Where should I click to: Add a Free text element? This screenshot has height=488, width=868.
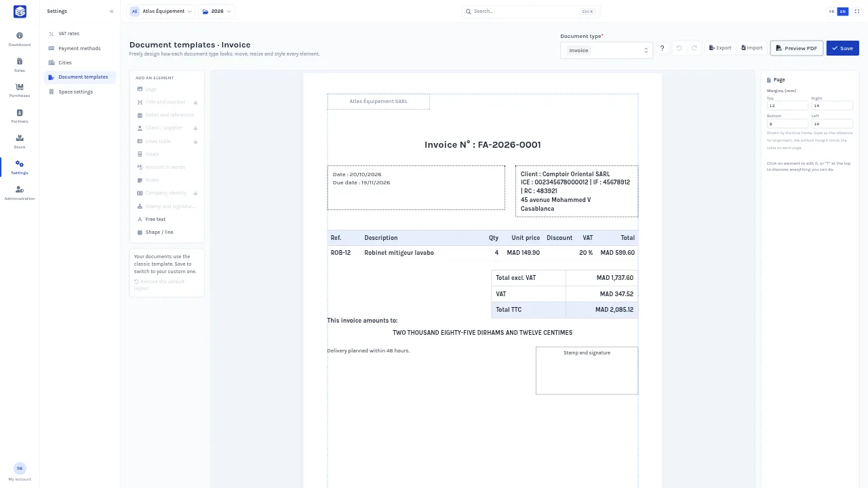coord(166,219)
